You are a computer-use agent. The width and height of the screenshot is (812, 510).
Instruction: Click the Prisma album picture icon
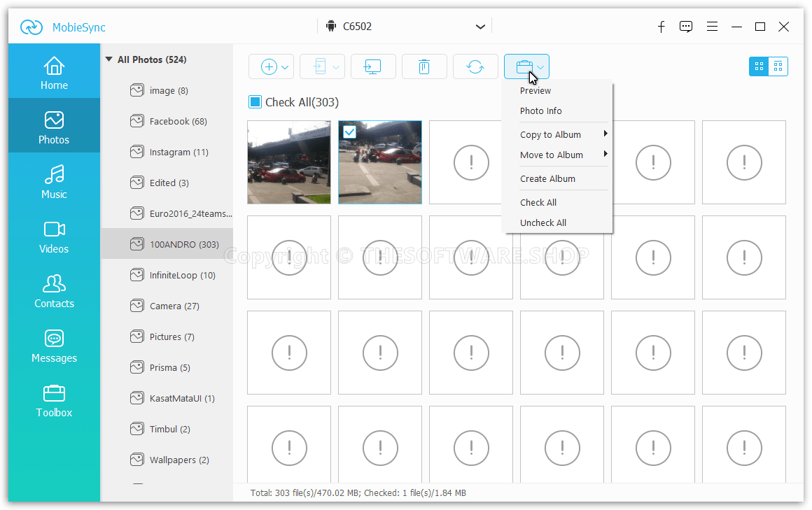coord(136,367)
